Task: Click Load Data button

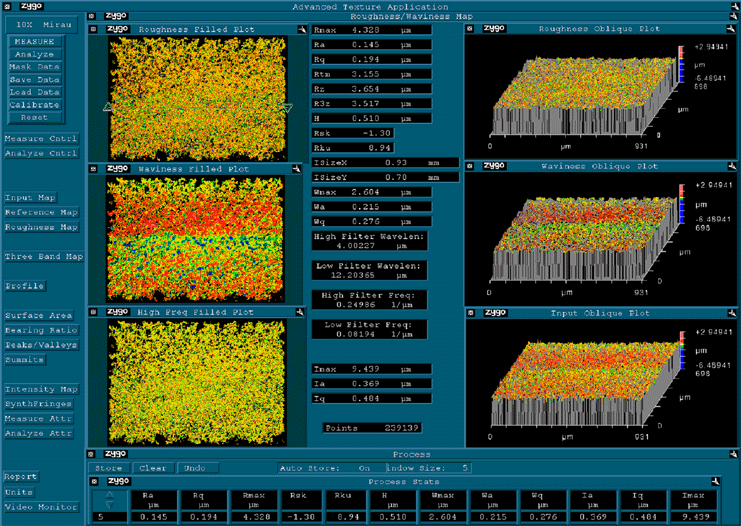Action: tap(34, 92)
